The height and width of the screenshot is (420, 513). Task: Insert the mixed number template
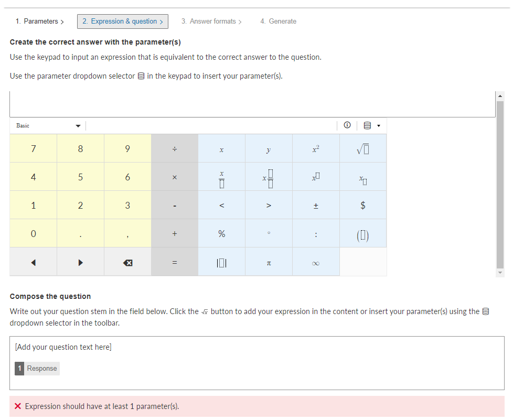pyautogui.click(x=269, y=177)
